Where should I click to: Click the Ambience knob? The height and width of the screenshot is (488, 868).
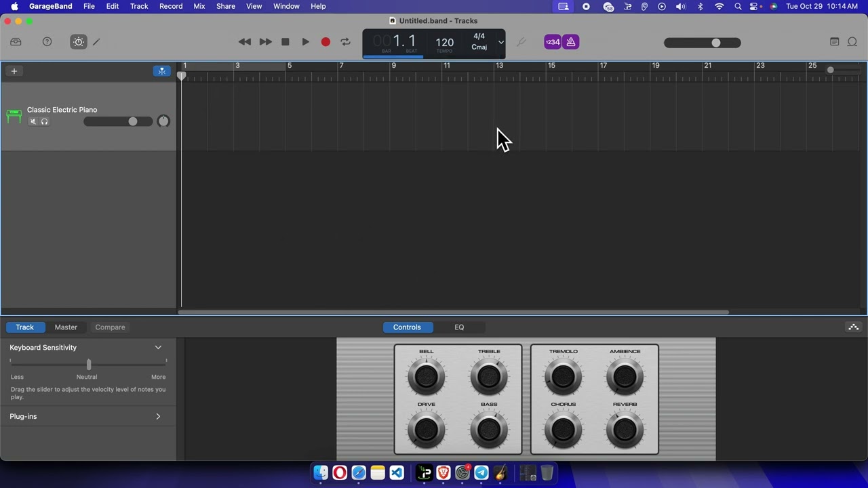(x=625, y=376)
